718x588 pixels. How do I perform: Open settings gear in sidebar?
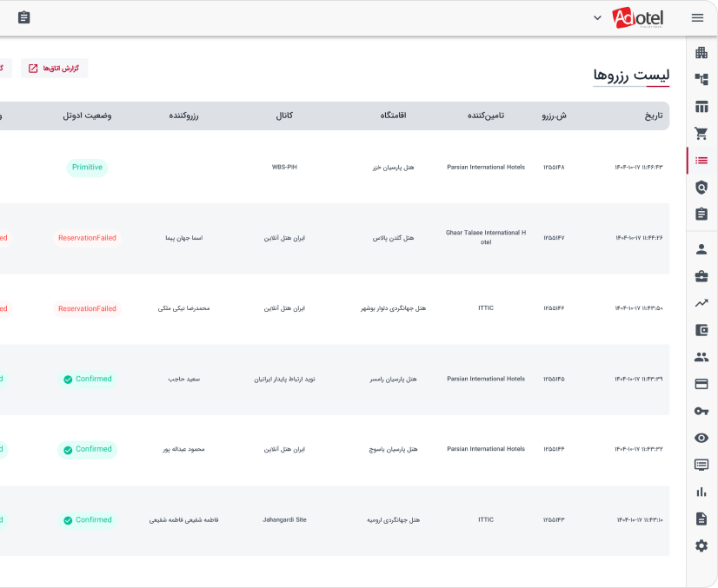coord(701,545)
